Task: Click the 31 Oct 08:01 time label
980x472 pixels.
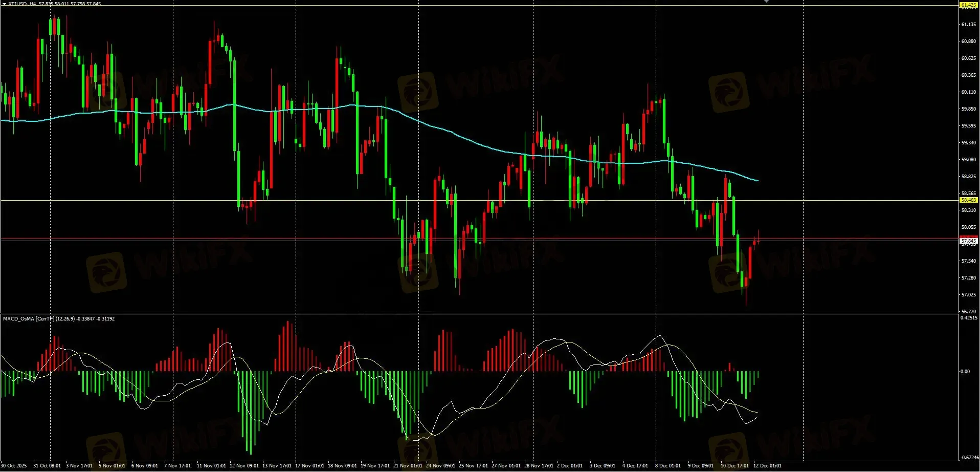Action: click(x=47, y=466)
